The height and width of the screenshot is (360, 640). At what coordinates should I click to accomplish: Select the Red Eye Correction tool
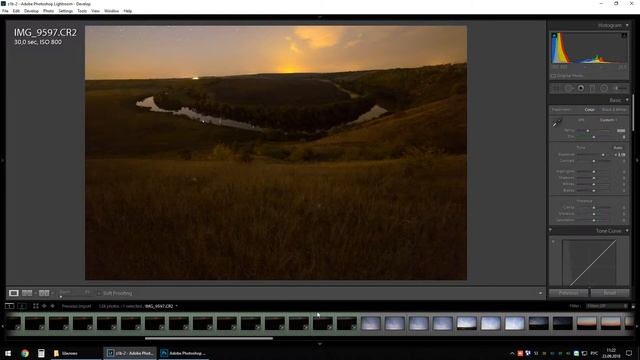[x=580, y=88]
